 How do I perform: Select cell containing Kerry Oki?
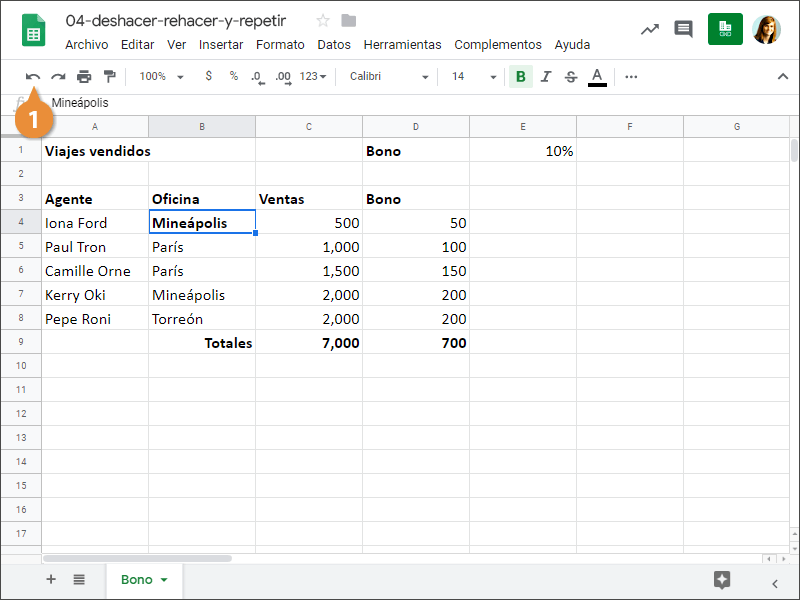[x=94, y=295]
